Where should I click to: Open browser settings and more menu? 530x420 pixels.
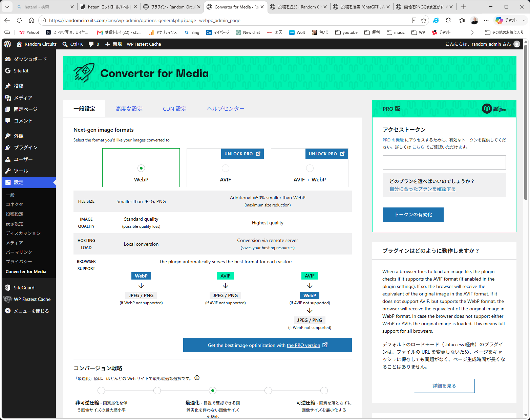pyautogui.click(x=486, y=20)
